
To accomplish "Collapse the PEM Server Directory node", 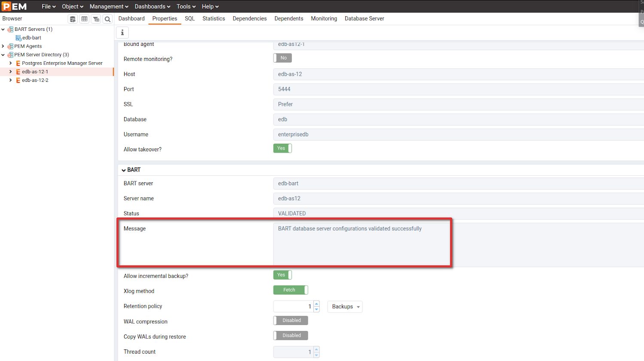I will [3, 55].
